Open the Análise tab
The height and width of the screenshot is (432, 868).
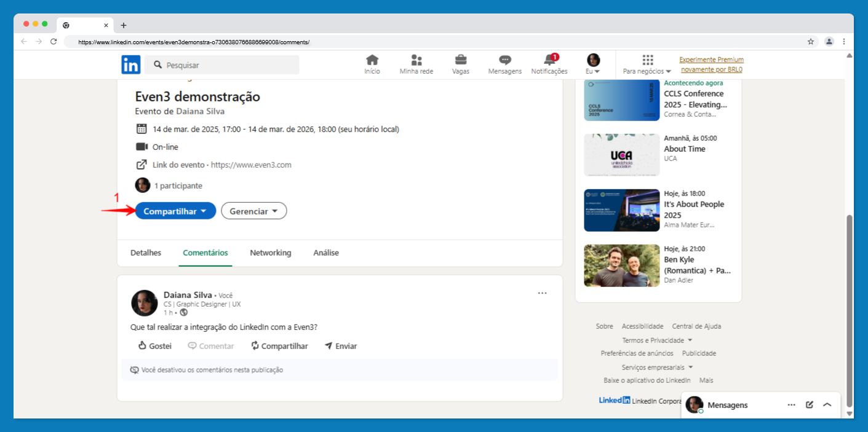(326, 253)
